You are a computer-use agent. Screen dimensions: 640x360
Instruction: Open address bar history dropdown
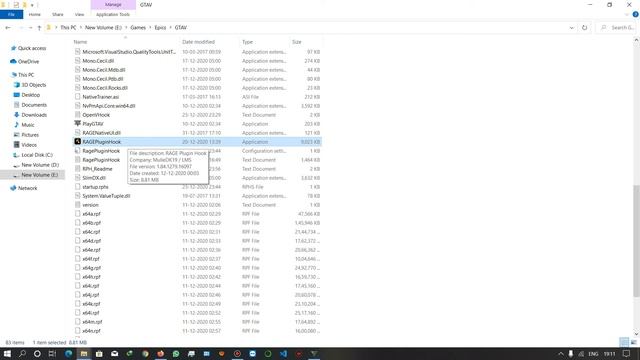tap(571, 27)
